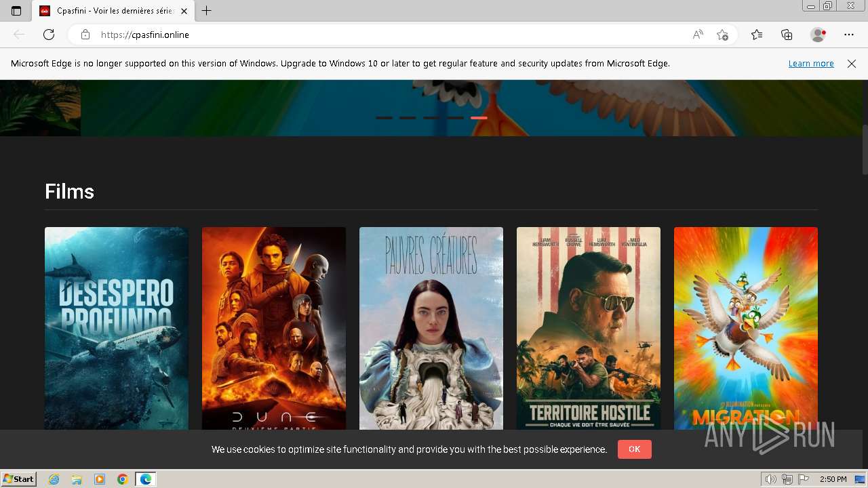This screenshot has height=488, width=868.
Task: Open a new tab with the plus button
Action: [207, 11]
